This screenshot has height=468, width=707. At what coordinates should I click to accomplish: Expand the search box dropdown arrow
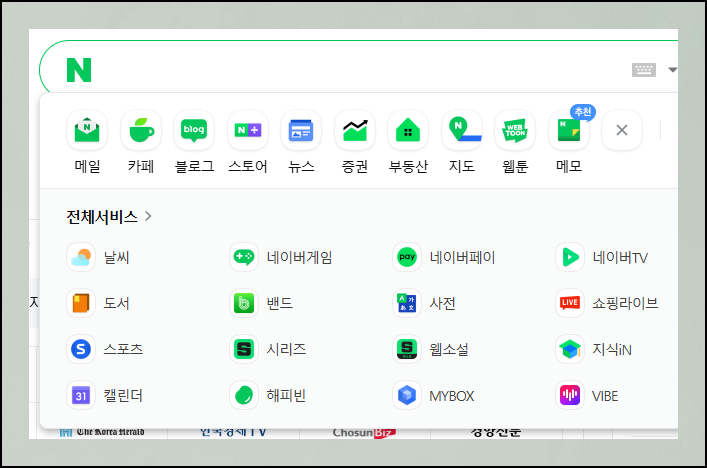[673, 70]
